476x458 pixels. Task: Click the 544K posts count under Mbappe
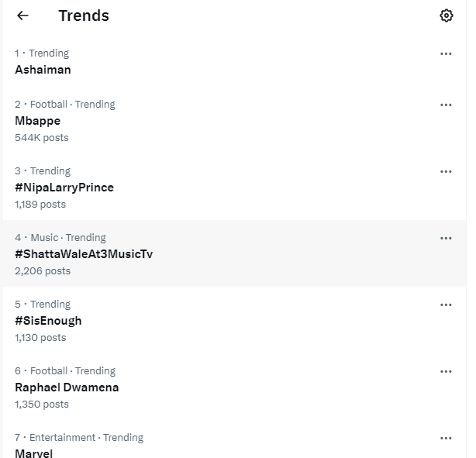[42, 138]
